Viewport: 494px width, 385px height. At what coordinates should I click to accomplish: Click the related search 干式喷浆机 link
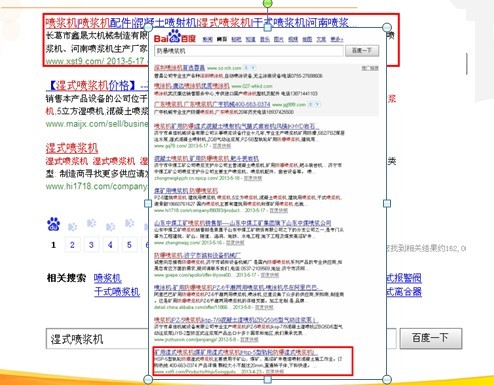click(117, 292)
